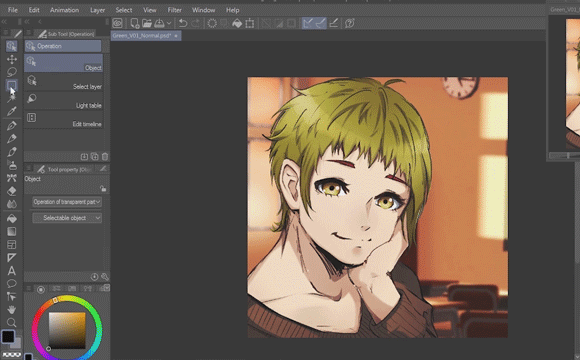The width and height of the screenshot is (580, 360).
Task: Open the Selectable object dropdown
Action: [67, 218]
